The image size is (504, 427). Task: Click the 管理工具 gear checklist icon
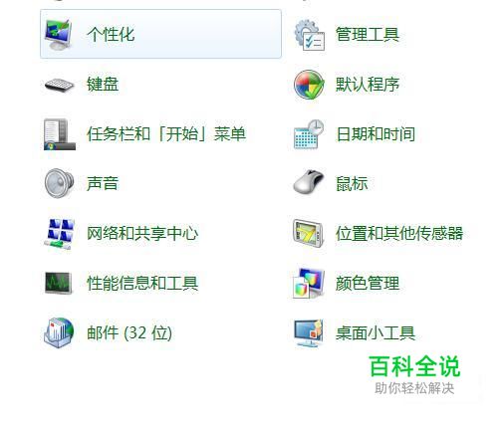click(x=309, y=35)
